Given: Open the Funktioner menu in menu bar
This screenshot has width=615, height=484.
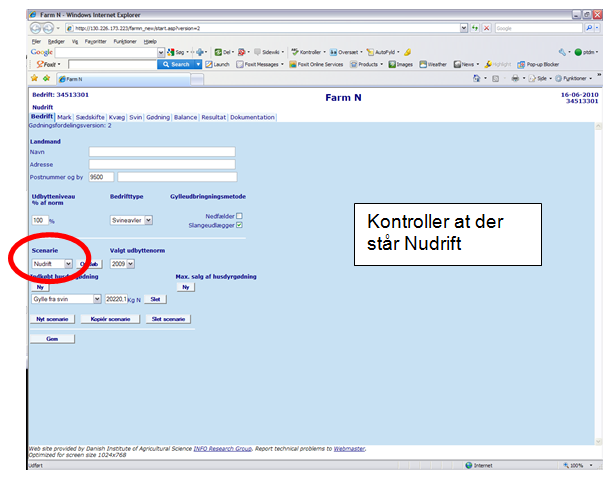Looking at the screenshot, I should click(x=125, y=41).
